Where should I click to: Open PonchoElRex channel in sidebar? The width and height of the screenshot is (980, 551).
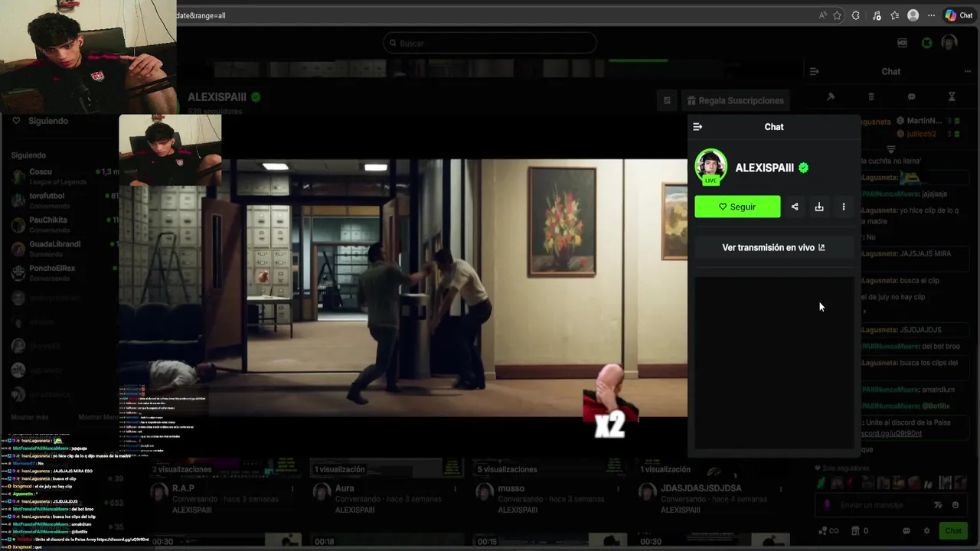(65, 272)
